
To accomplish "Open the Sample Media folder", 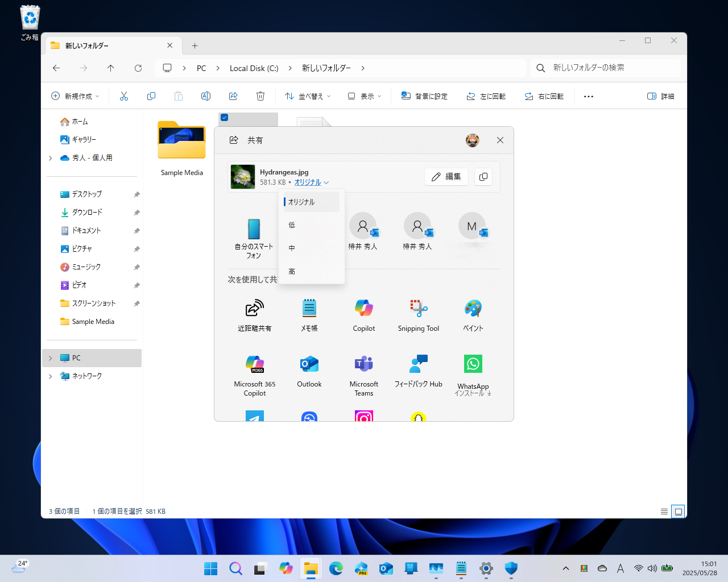I will pos(181,140).
